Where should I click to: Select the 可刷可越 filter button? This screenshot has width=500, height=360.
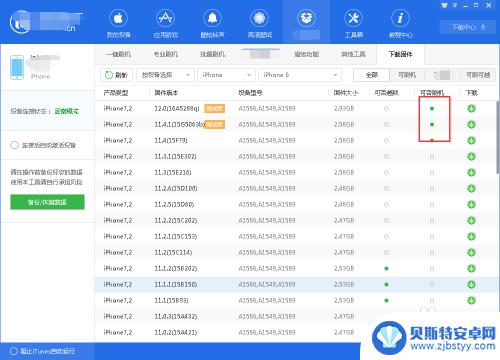478,75
